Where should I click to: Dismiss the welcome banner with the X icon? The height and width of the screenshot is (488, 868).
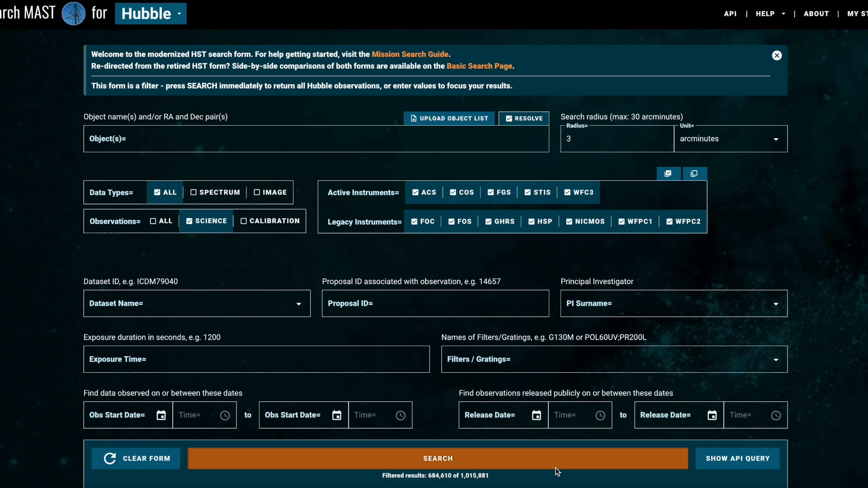777,55
